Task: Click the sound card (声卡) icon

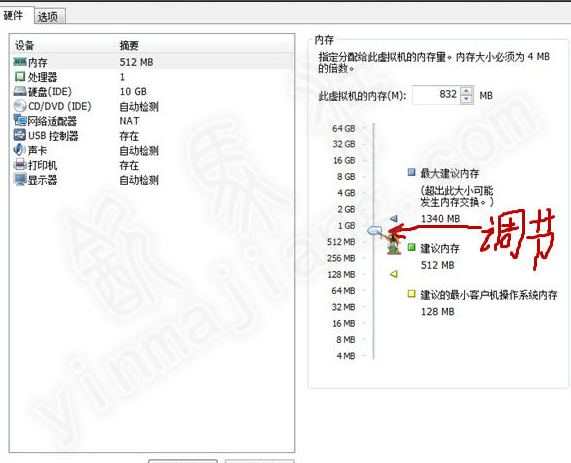Action: tap(19, 150)
